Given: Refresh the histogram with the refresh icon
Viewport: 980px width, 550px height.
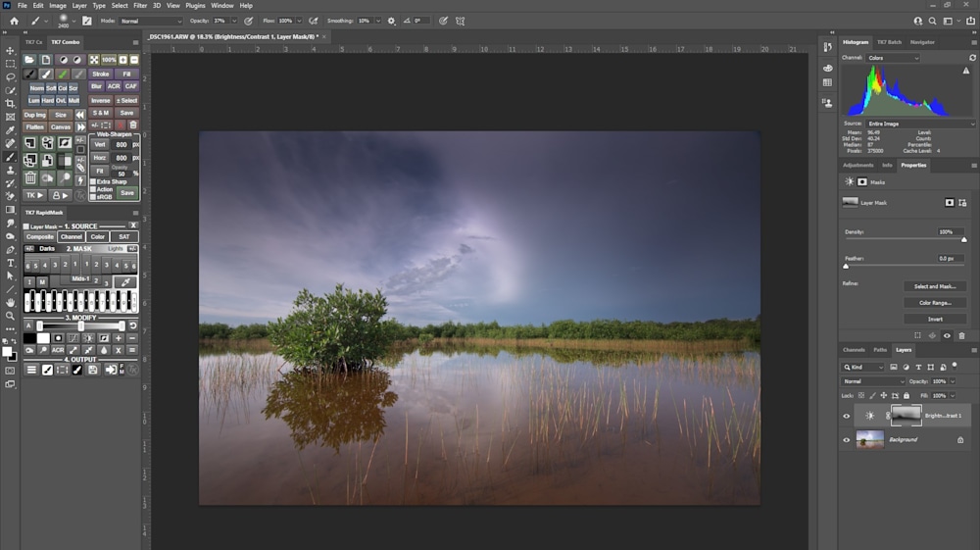Looking at the screenshot, I should (972, 58).
